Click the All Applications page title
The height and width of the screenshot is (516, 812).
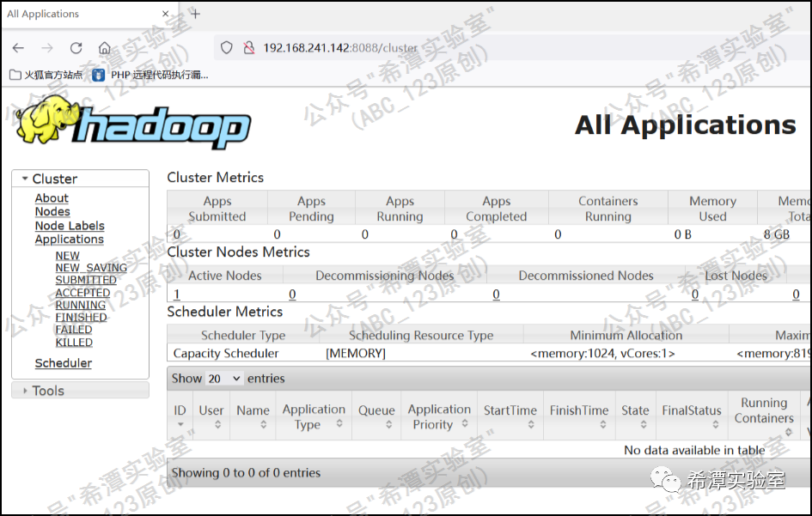click(x=686, y=124)
